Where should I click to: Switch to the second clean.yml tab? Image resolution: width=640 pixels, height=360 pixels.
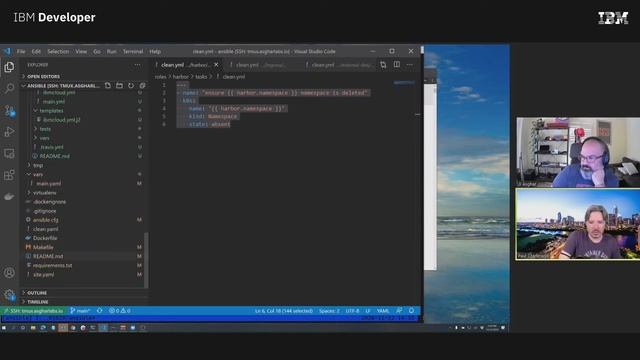(x=261, y=65)
